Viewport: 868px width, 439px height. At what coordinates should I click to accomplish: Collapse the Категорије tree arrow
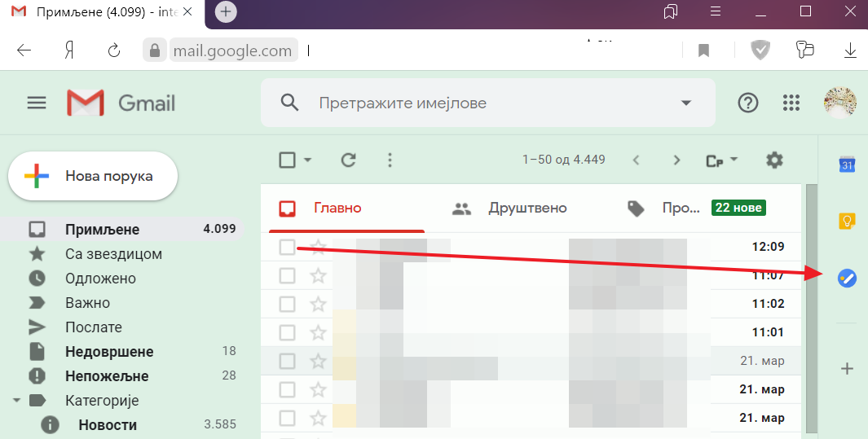tap(16, 401)
